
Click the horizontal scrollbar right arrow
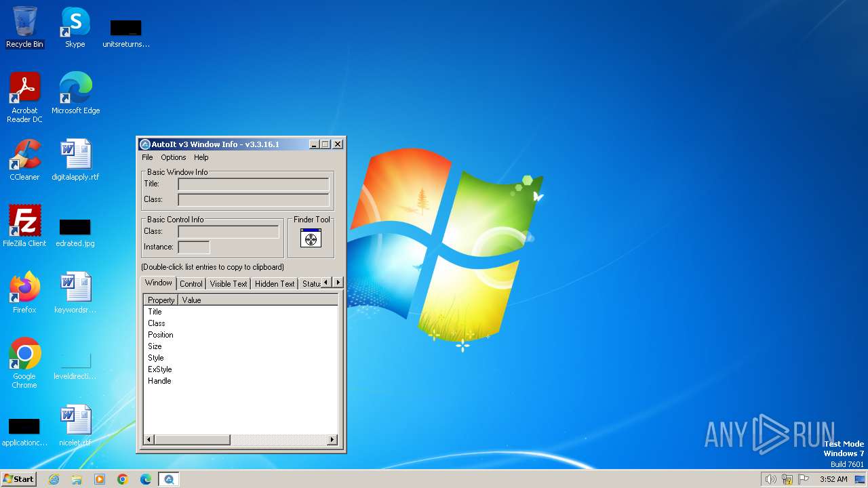pyautogui.click(x=332, y=440)
